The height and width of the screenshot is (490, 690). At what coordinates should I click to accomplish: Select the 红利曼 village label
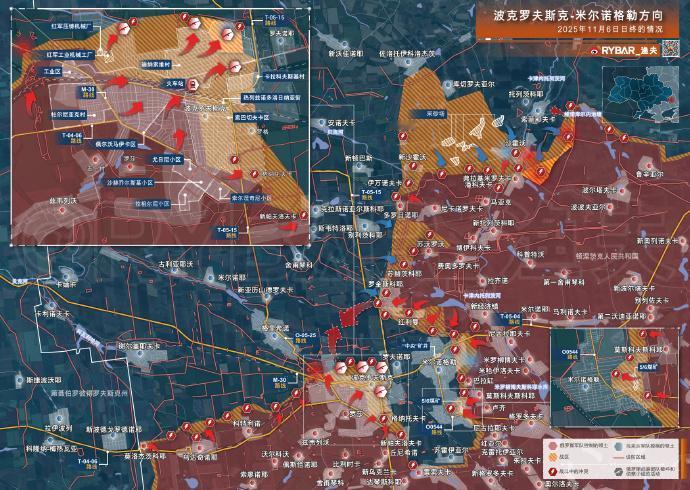408,322
